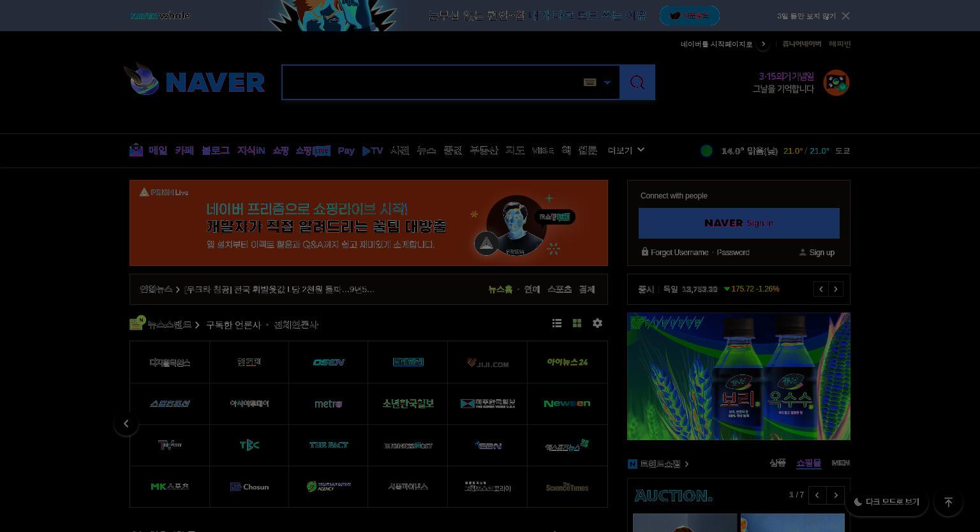Open the 해피빈 link

pos(840,44)
